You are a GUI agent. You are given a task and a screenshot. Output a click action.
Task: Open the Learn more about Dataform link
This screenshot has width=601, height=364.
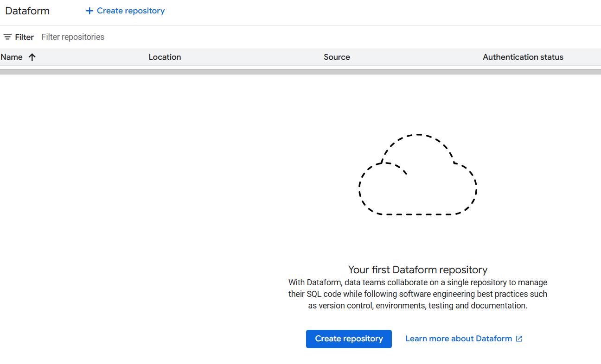(x=464, y=339)
